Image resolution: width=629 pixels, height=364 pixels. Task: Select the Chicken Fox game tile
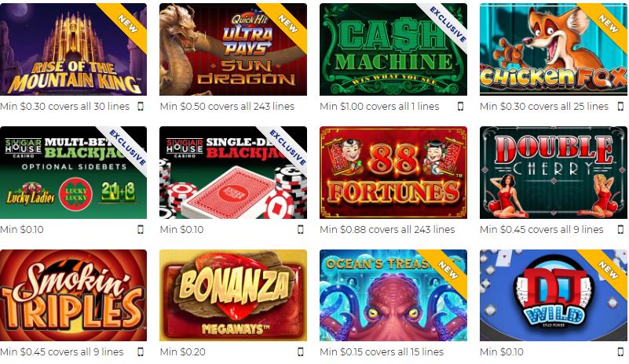point(553,49)
